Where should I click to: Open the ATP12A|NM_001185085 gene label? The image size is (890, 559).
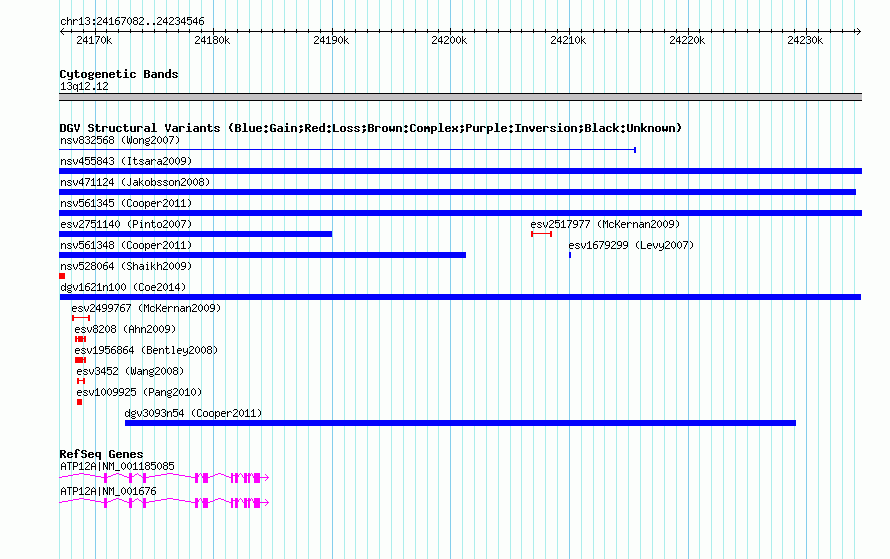[117, 466]
